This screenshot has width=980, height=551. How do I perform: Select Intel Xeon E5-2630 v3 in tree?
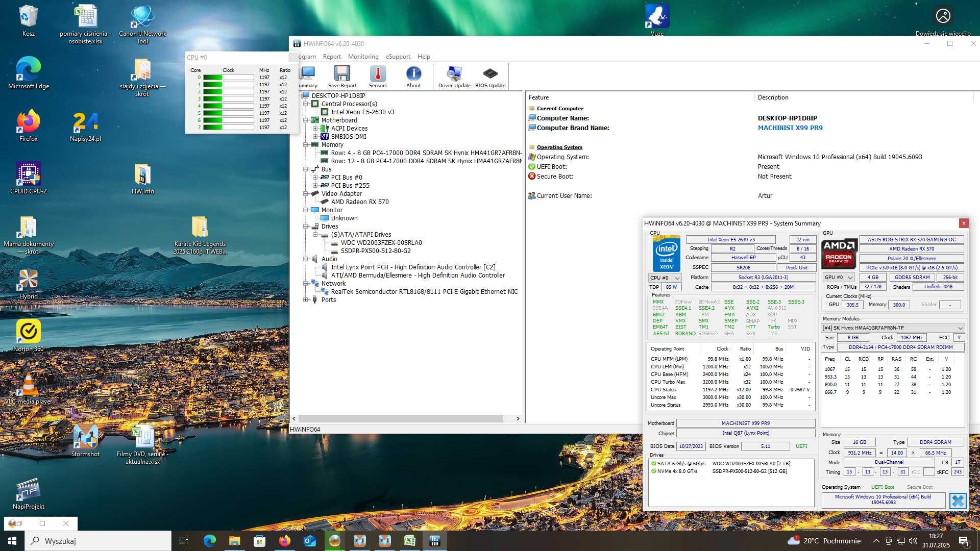[362, 112]
